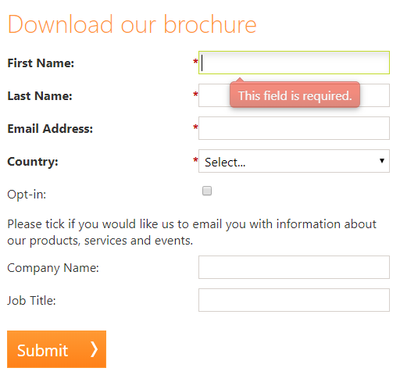Click the red asterisk beside Country field
The height and width of the screenshot is (379, 400).
(195, 160)
